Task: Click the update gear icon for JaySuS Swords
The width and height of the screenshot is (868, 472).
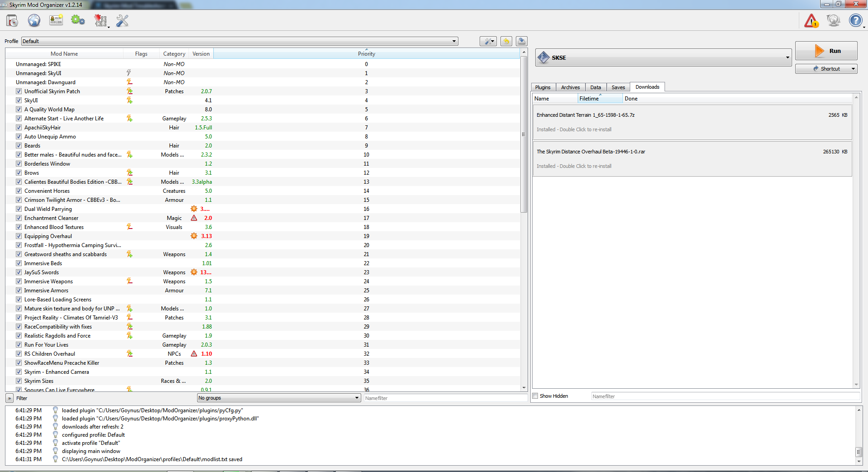Action: pyautogui.click(x=194, y=272)
